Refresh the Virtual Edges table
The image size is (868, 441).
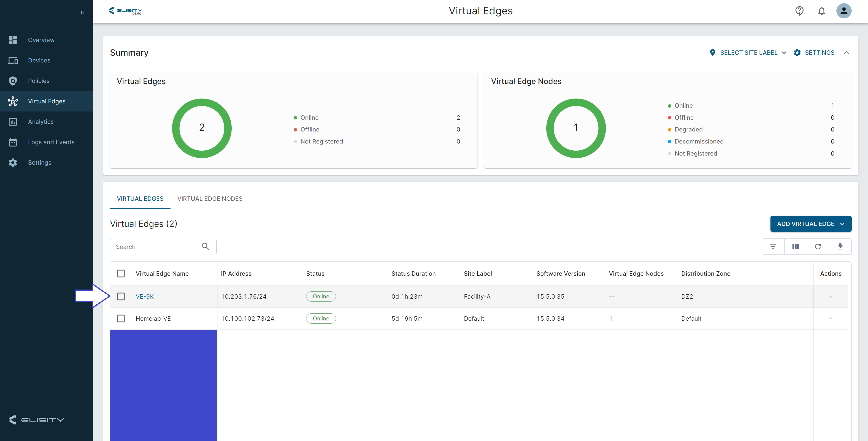pos(818,246)
